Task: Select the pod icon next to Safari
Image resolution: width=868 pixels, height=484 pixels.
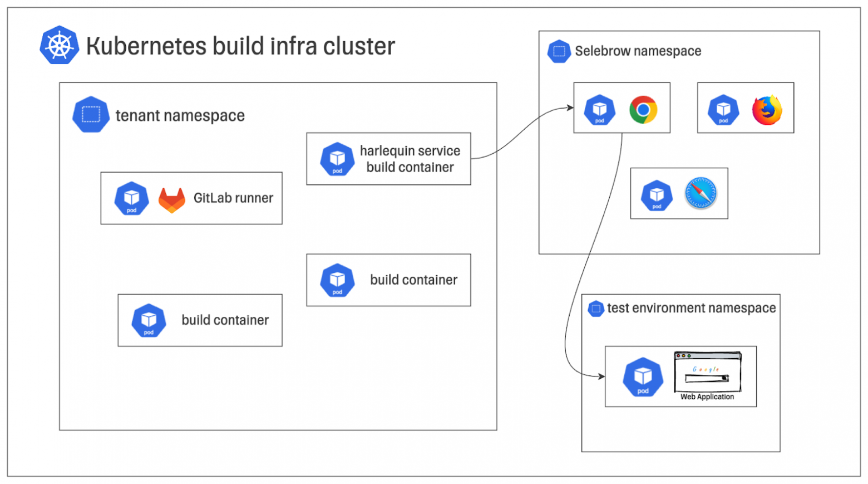Action: pyautogui.click(x=657, y=195)
